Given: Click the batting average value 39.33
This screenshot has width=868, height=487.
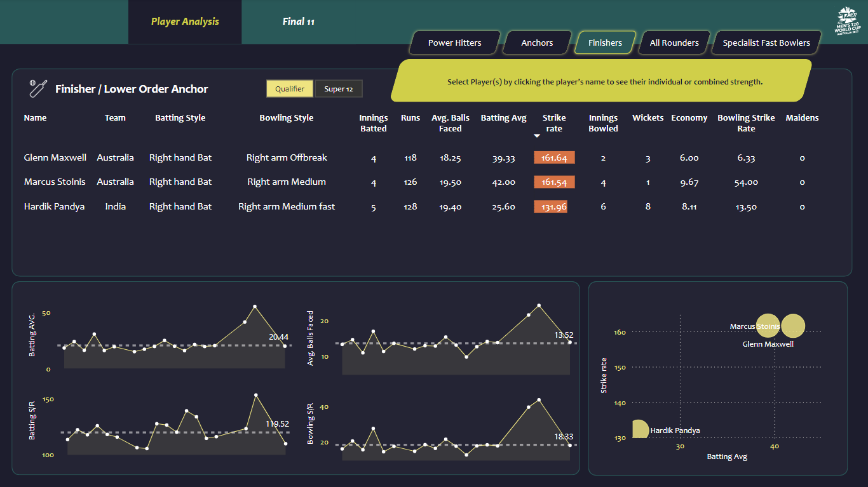Looking at the screenshot, I should click(504, 159).
